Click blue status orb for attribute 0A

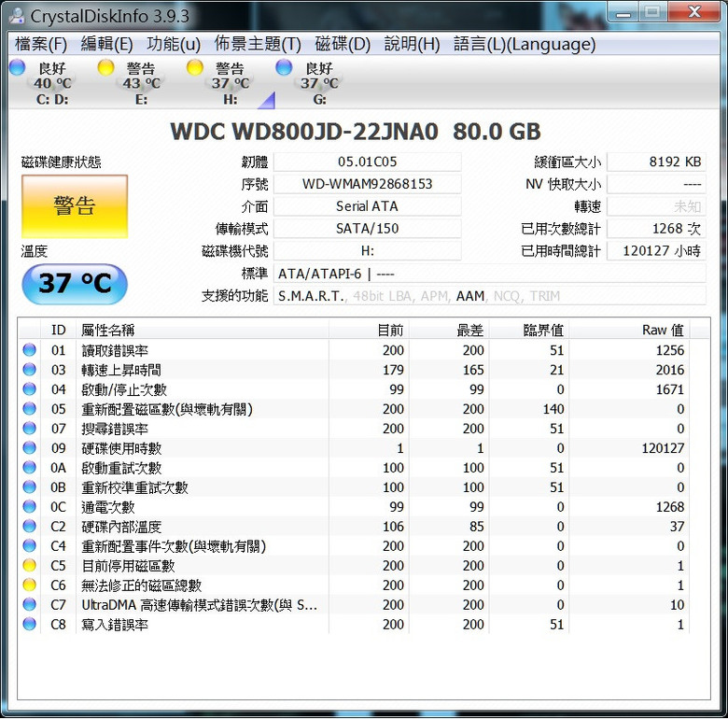pyautogui.click(x=29, y=467)
